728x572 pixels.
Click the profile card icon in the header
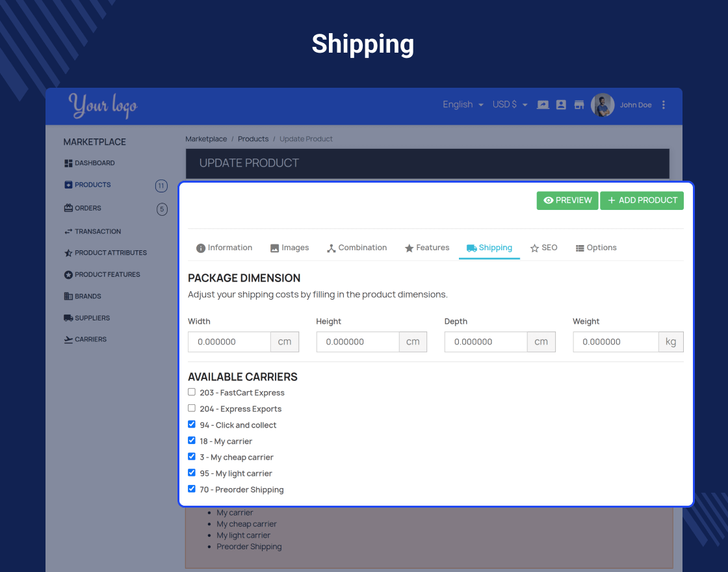tap(561, 105)
